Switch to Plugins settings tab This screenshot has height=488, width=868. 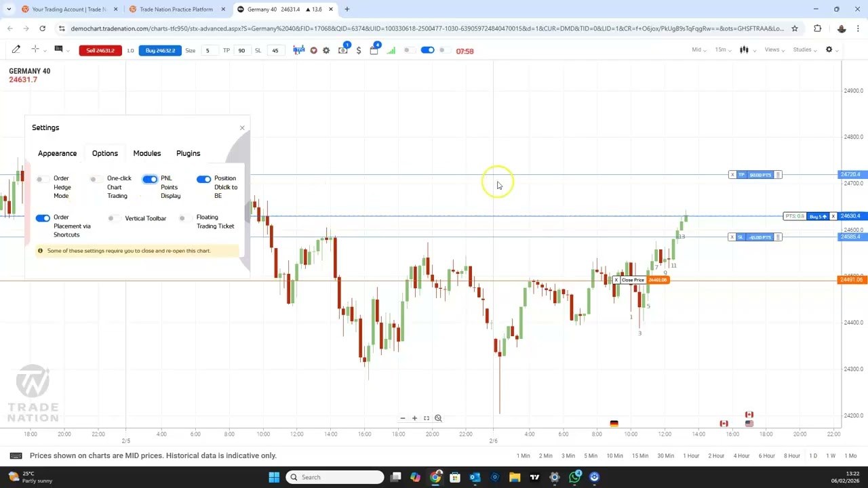pyautogui.click(x=188, y=153)
